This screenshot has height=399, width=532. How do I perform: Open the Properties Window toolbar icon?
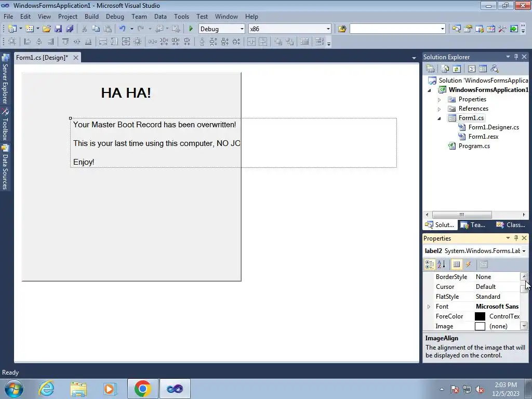click(x=468, y=29)
